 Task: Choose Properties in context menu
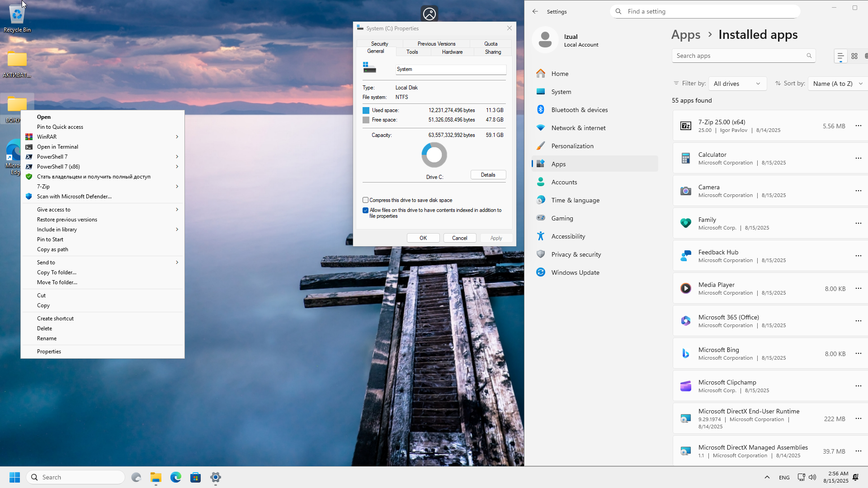pos(103,352)
